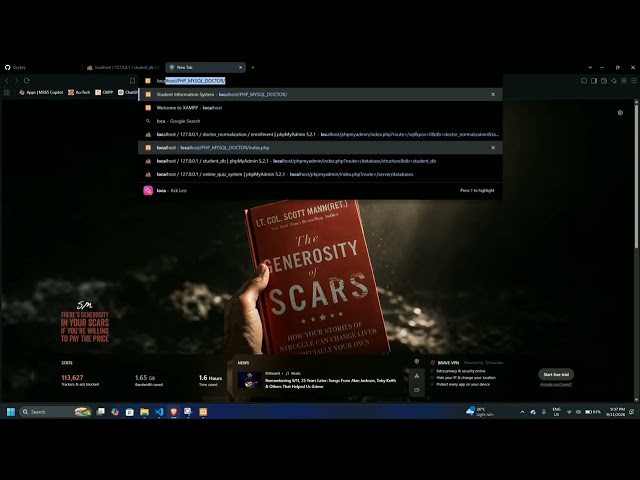This screenshot has height=480, width=640.
Task: Remove localhost index.php suggestion
Action: 493,148
